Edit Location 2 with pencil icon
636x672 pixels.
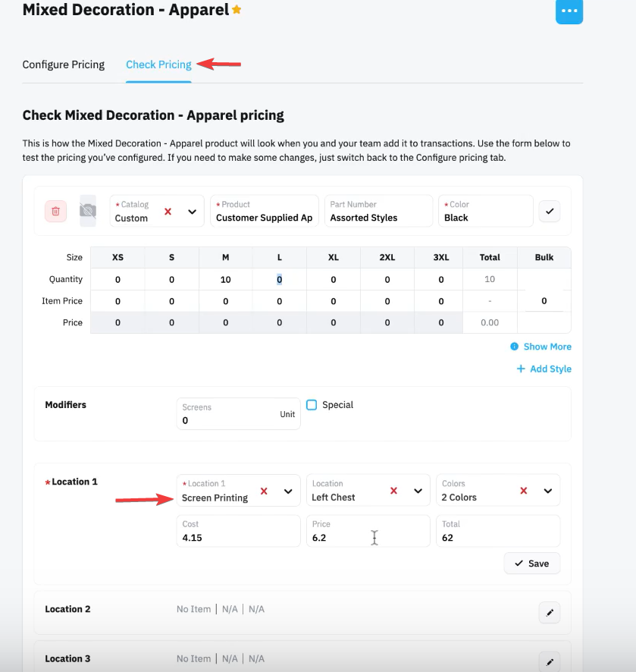click(550, 613)
